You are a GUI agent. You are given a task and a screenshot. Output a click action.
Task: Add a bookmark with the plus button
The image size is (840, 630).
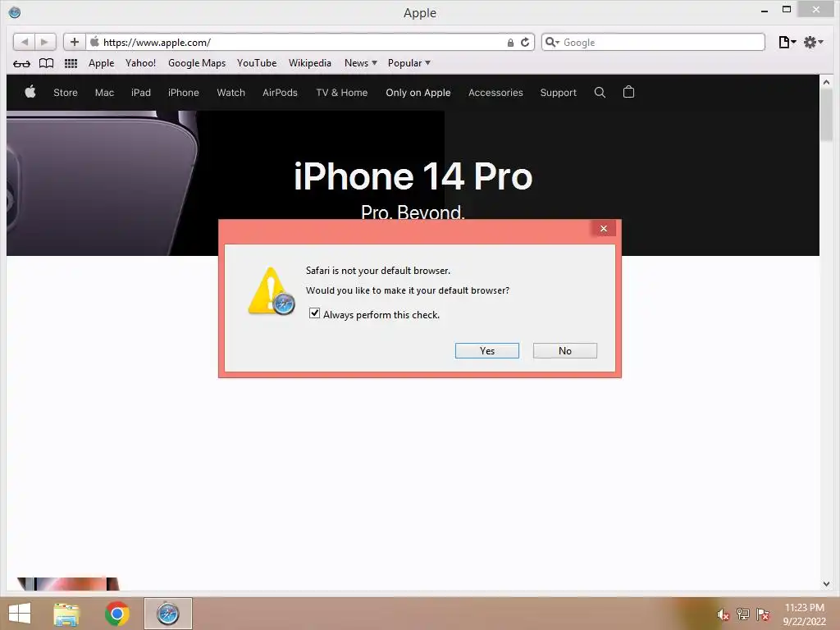click(x=75, y=42)
